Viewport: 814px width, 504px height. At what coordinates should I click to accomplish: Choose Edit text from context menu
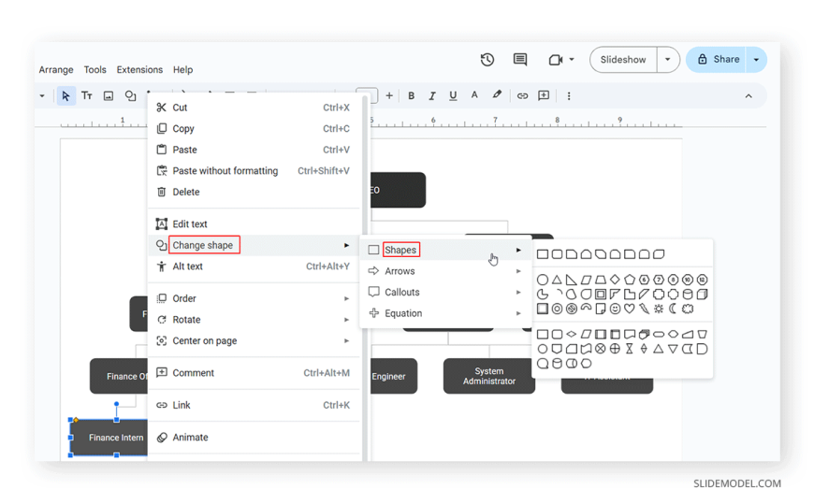[x=254, y=224]
